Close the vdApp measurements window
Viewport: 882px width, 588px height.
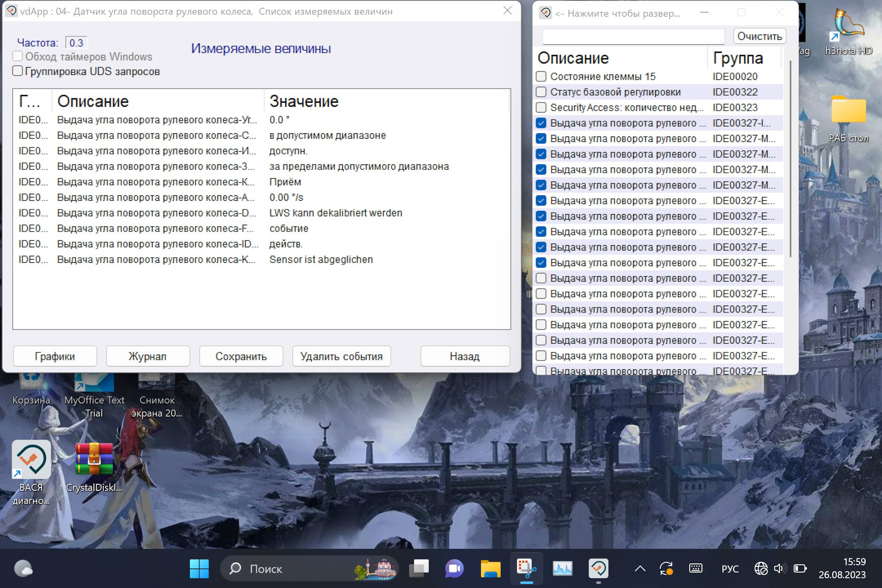(x=507, y=11)
